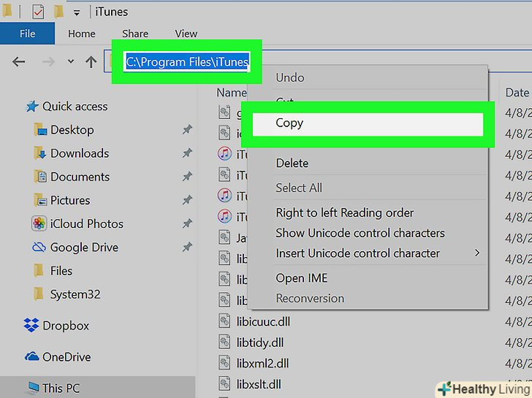Click the pin icon next to Desktop
532x398 pixels.
(x=187, y=129)
